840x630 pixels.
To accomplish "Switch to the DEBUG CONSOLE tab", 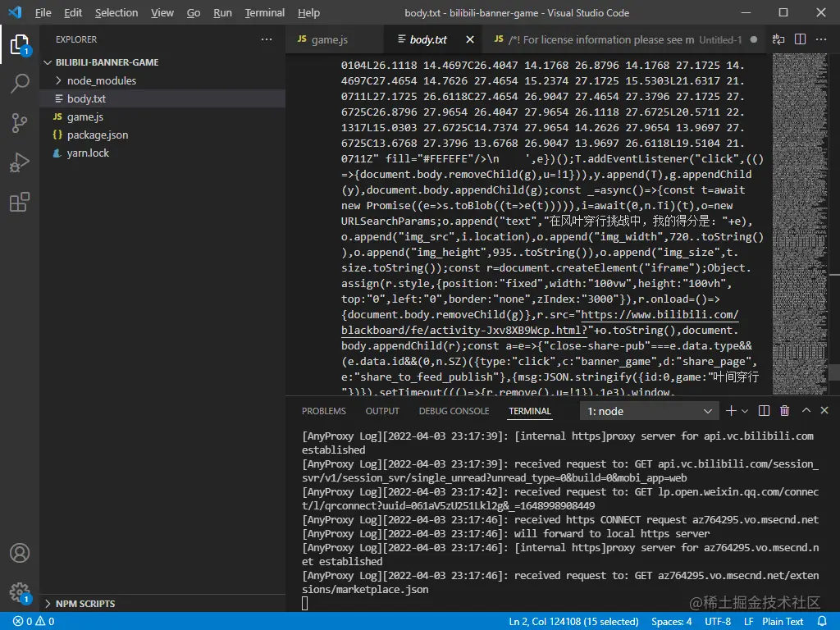I will click(x=454, y=411).
